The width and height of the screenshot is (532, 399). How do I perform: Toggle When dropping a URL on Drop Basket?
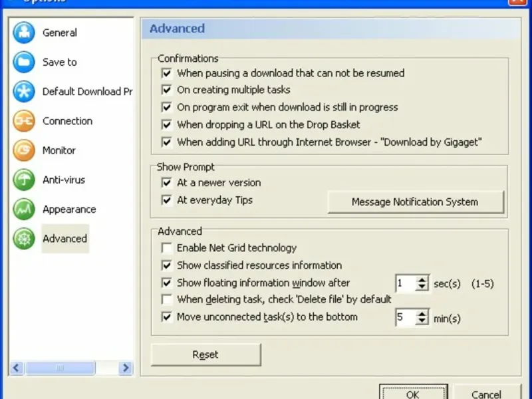click(x=167, y=125)
